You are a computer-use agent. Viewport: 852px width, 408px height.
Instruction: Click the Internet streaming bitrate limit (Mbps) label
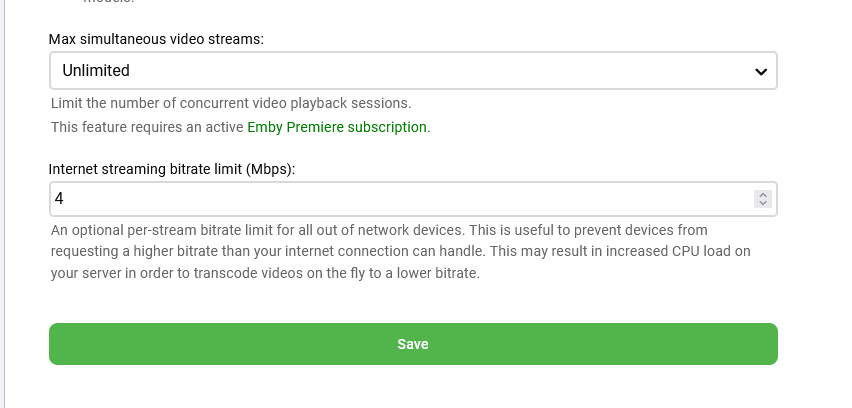point(172,169)
